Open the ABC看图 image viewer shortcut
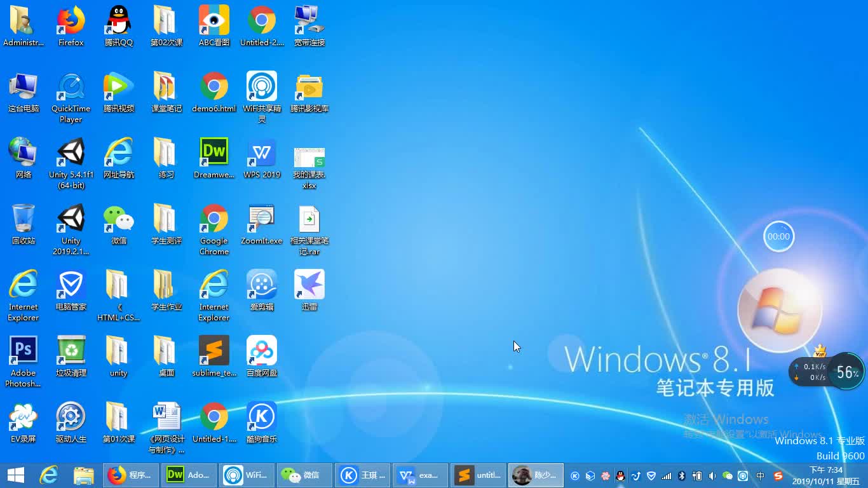Viewport: 868px width, 488px height. pos(214,26)
